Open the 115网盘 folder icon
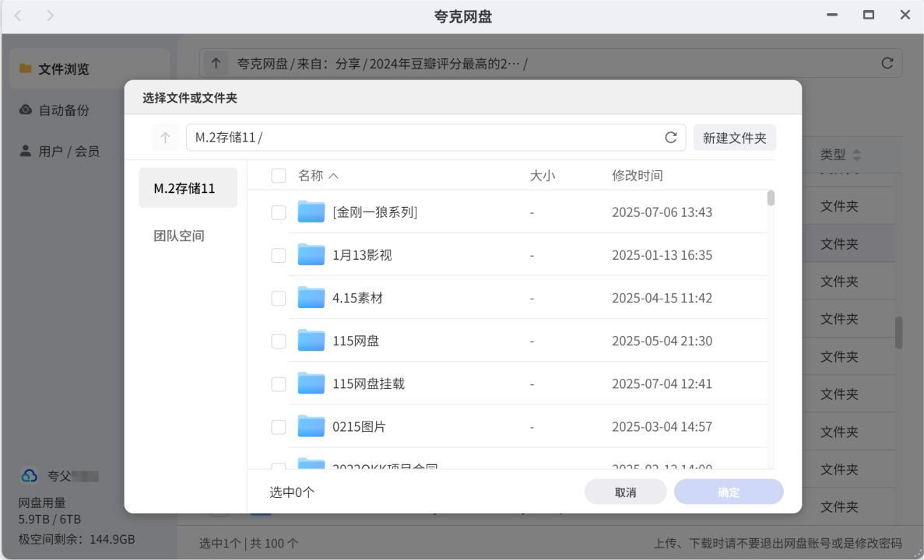Image resolution: width=924 pixels, height=560 pixels. coord(311,341)
